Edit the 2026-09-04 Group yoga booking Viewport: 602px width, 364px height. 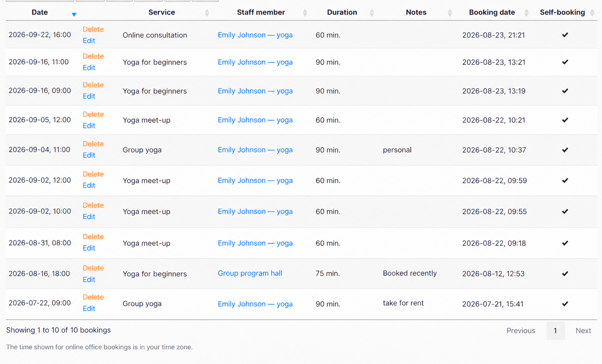point(89,155)
